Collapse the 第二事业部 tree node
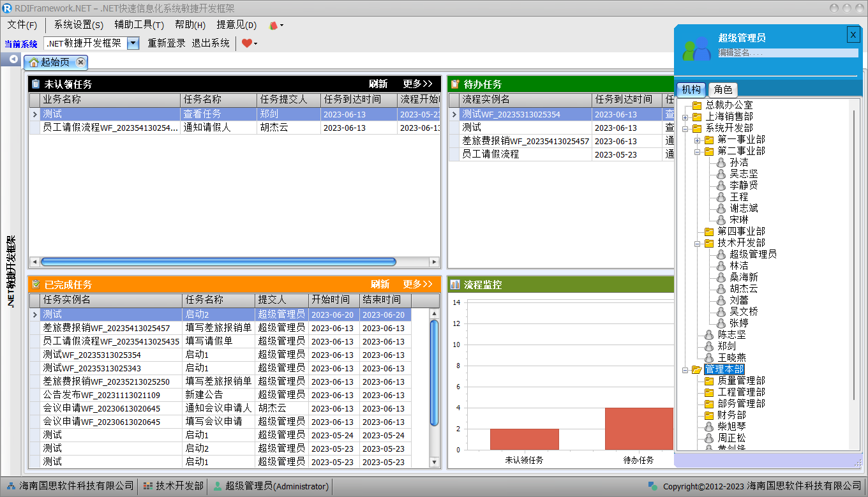 pyautogui.click(x=697, y=152)
